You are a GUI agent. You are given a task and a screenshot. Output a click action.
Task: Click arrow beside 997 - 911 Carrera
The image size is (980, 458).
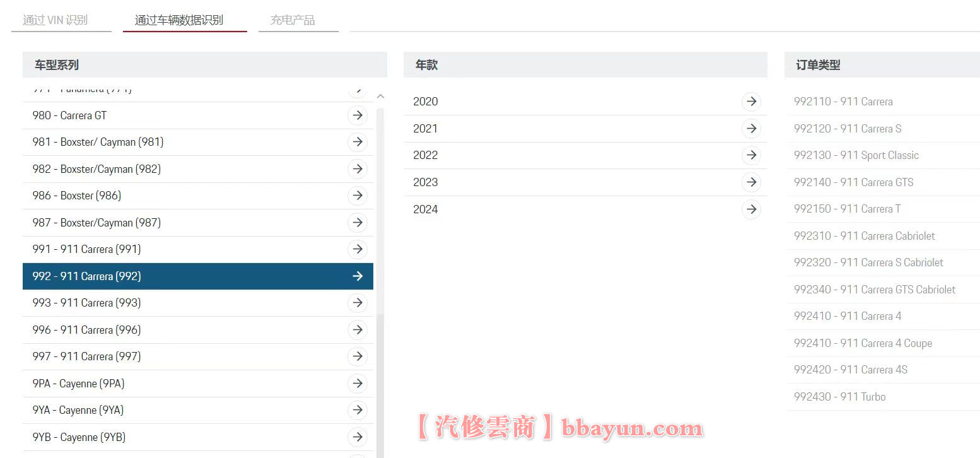pos(358,356)
